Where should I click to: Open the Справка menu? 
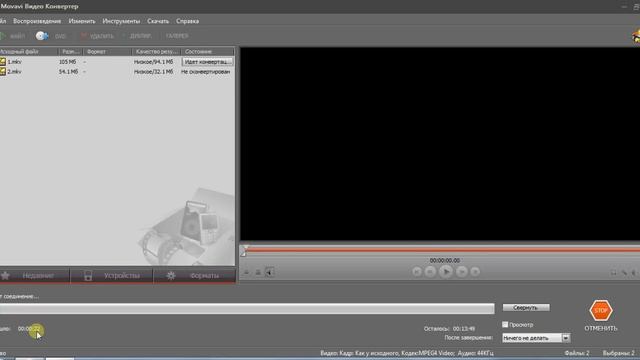(187, 21)
